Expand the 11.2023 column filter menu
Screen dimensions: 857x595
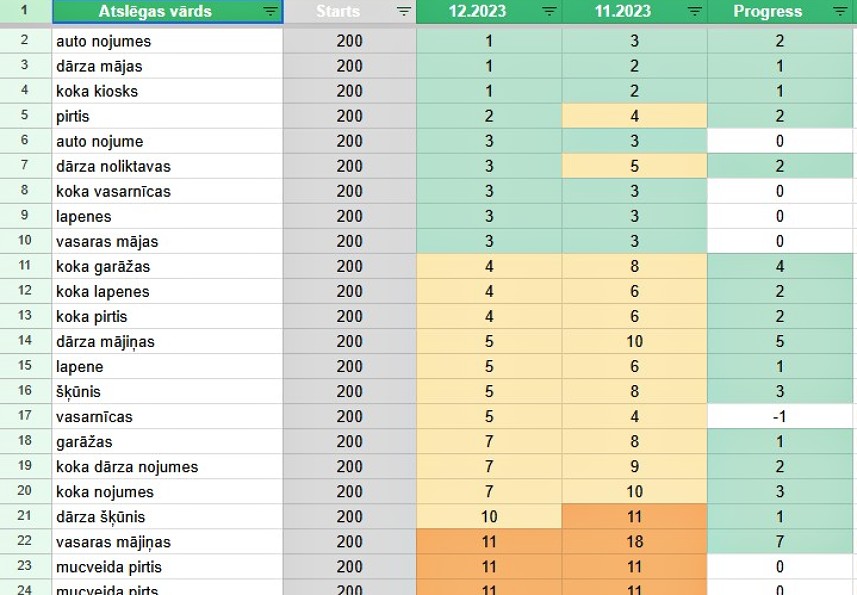click(x=694, y=12)
